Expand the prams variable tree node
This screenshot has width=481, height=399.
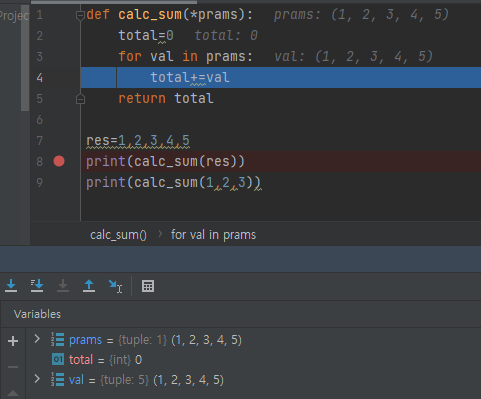tap(37, 339)
